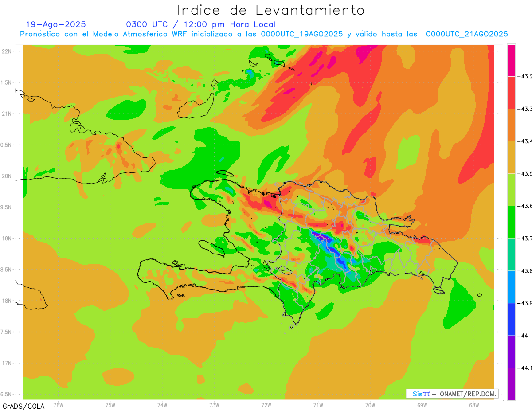Click the '70W' longitude label
Screen dimensions: 532x411
pyautogui.click(x=370, y=405)
